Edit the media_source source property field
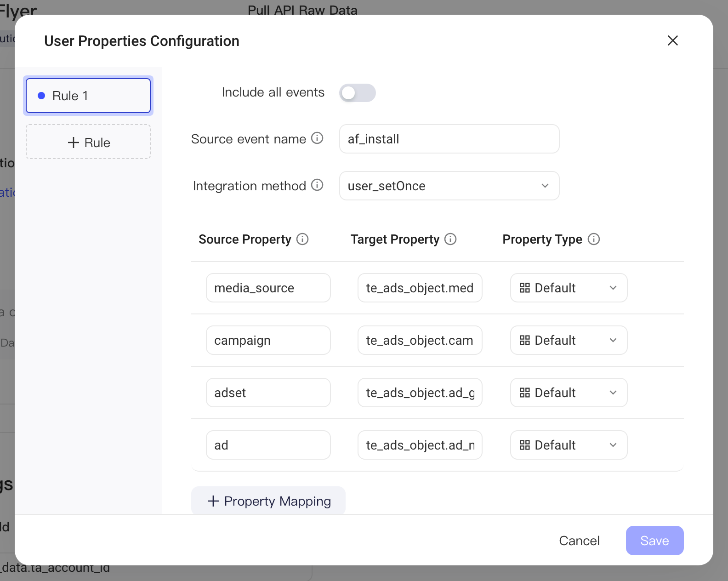Screen dimensions: 728x581 [268, 288]
